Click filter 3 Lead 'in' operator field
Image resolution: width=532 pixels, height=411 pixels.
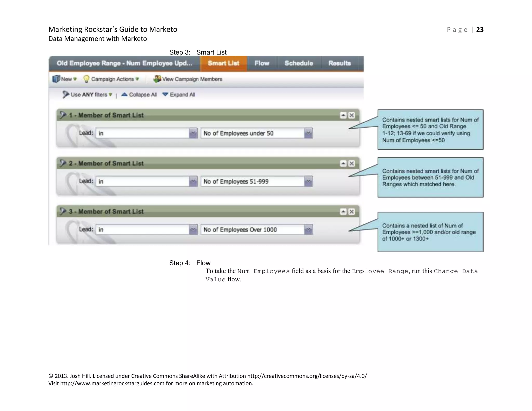[x=143, y=230]
